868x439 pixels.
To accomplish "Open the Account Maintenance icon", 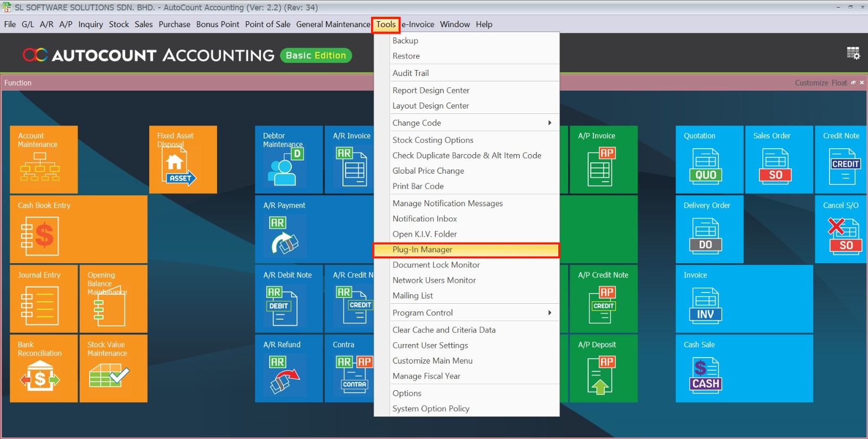I will click(40, 166).
